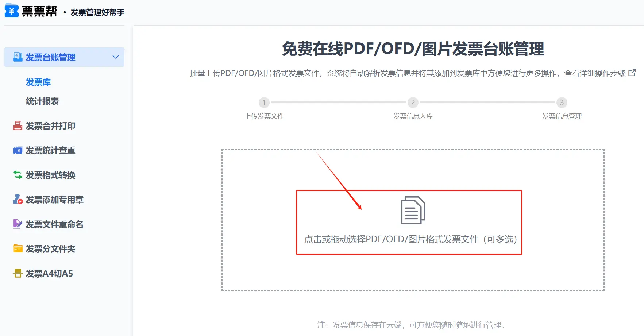This screenshot has width=644, height=336.
Task: Open 统计报表 submenu item
Action: (x=42, y=101)
